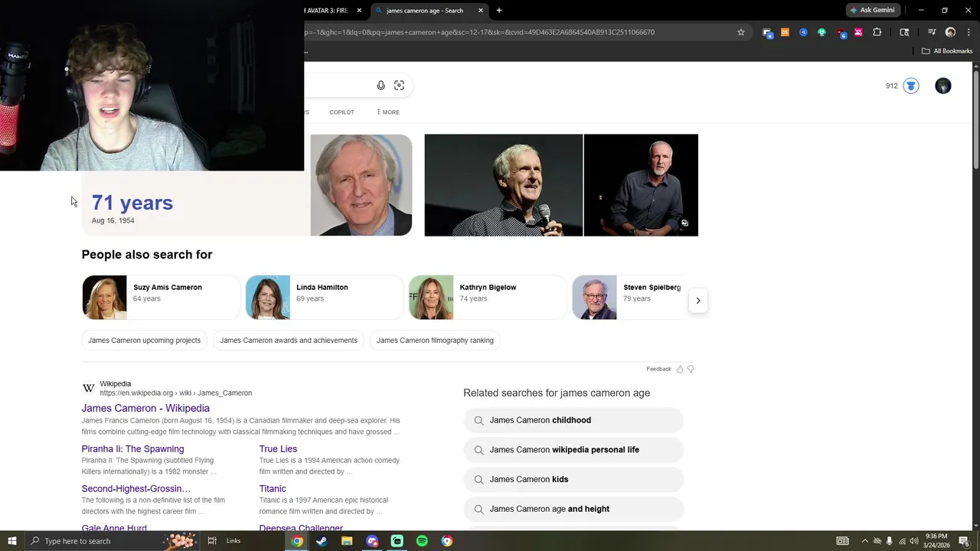Switch to the AVATAR 3 browser tab
980x551 pixels.
tap(328, 11)
